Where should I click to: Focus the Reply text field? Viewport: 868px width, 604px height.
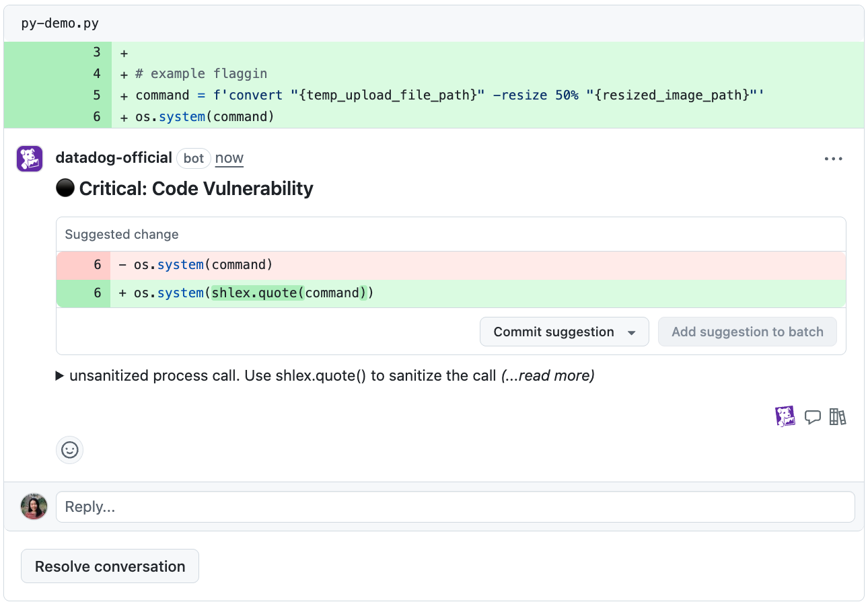coord(455,506)
